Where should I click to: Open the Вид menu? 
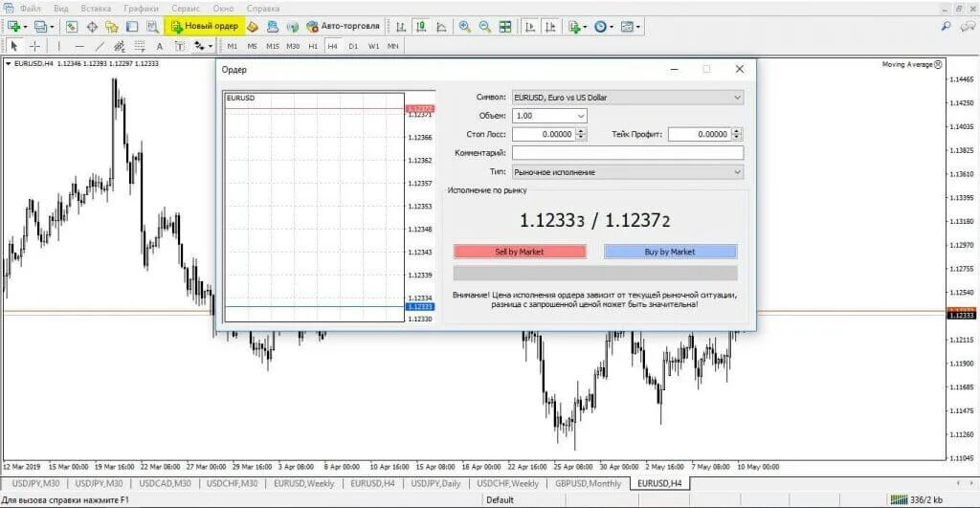(60, 8)
